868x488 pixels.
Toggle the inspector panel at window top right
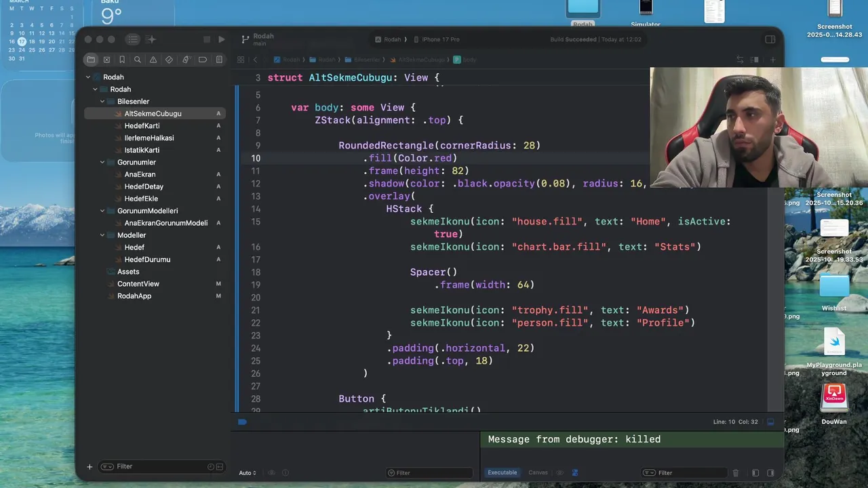[770, 39]
